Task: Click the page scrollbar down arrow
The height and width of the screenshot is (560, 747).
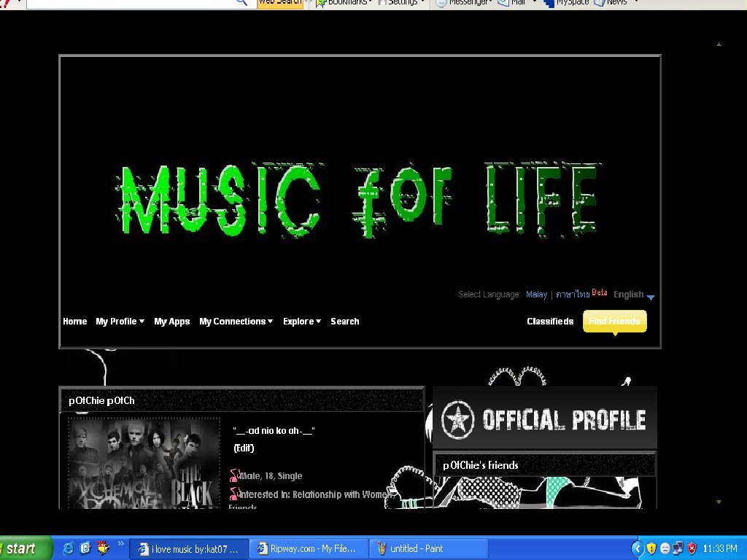Action: pos(719,502)
